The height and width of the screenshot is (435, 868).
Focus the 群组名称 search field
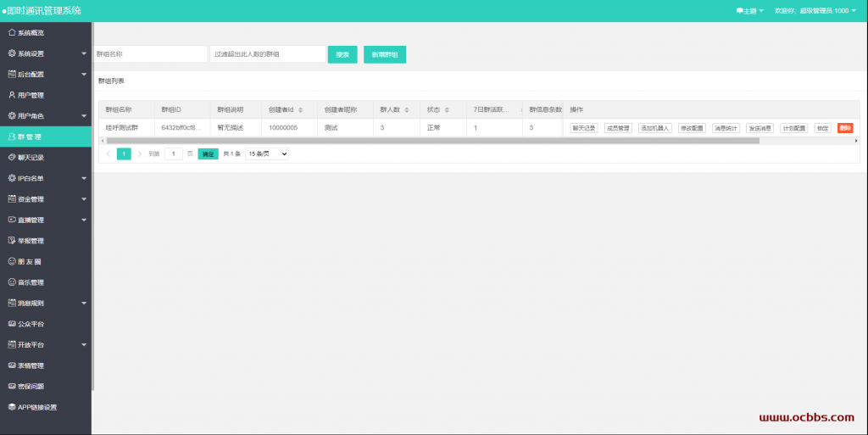tap(151, 54)
